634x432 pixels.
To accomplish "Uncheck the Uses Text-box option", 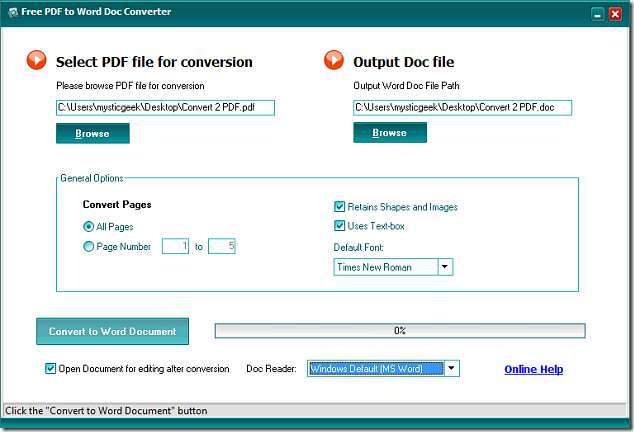I will coord(340,225).
